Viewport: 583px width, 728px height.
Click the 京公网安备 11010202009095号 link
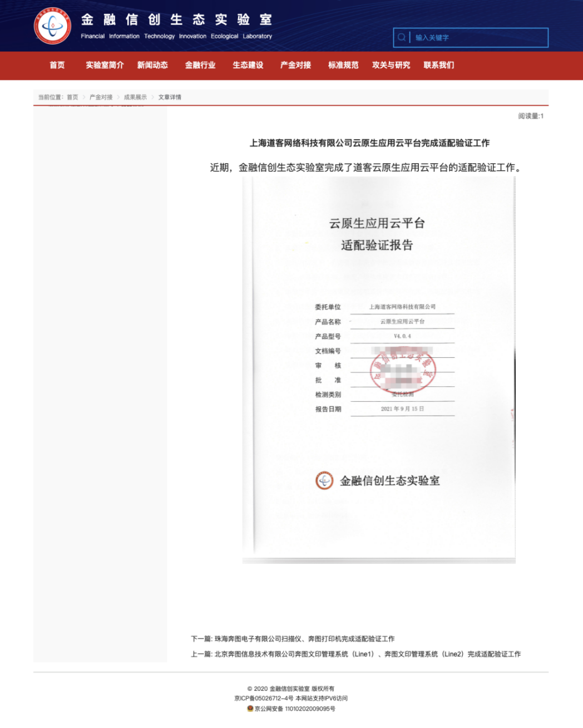295,709
